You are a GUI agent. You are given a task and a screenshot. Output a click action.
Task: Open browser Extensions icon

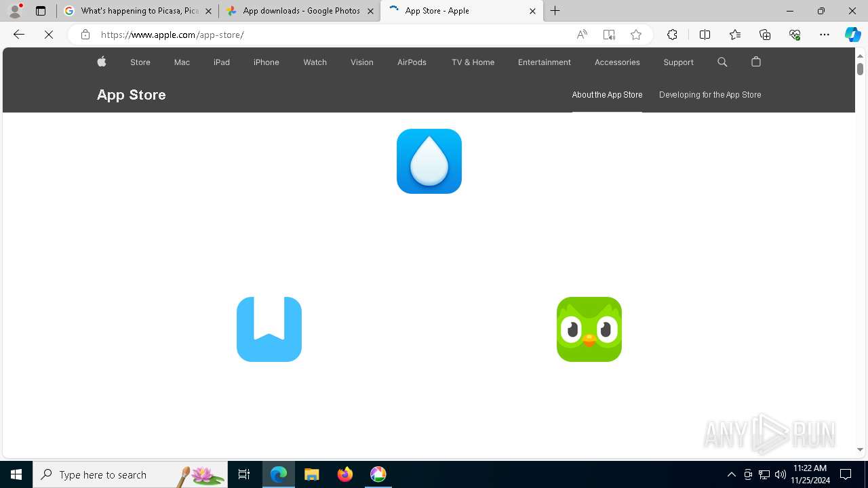pyautogui.click(x=672, y=35)
